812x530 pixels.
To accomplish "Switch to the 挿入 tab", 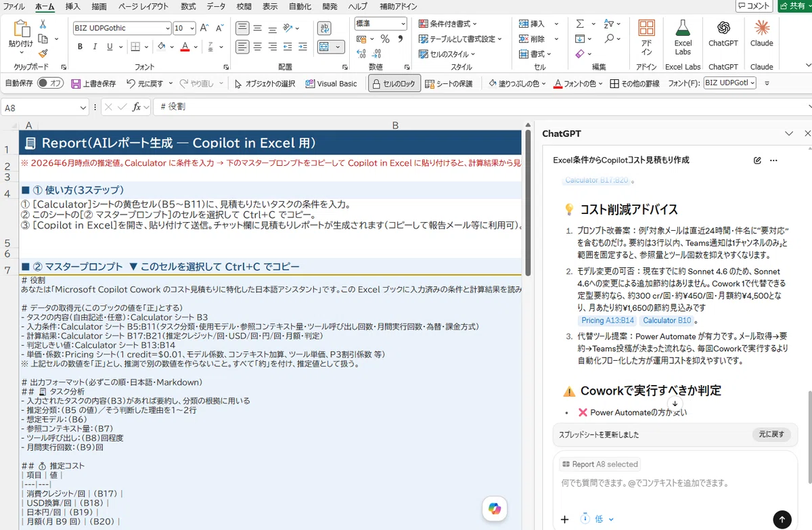I will (x=72, y=6).
